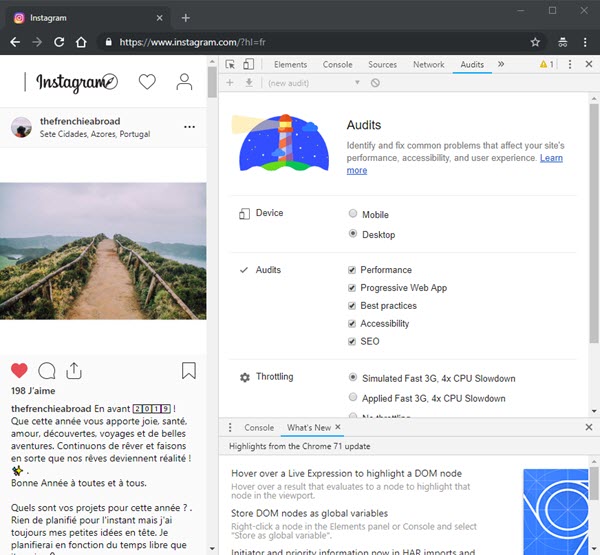Share the post with the share icon
This screenshot has height=555, width=600.
tap(74, 370)
